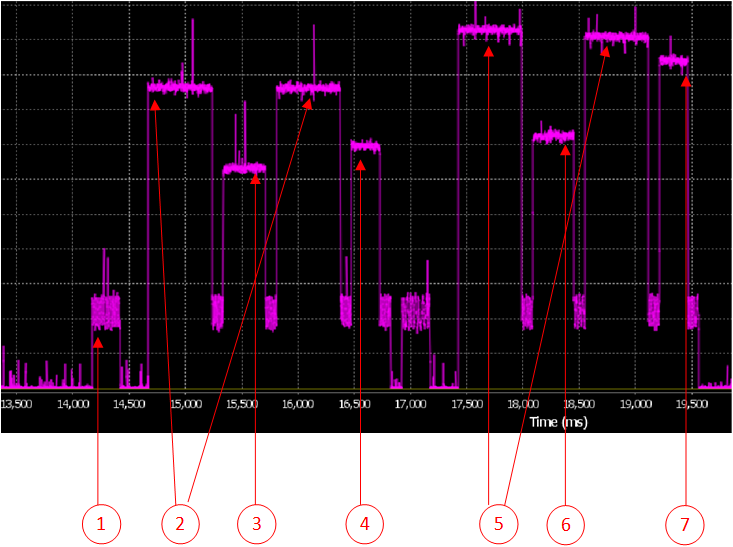
Task: Click the highest plateau spanning 17,500 to 18,000 ms
Action: pos(490,31)
